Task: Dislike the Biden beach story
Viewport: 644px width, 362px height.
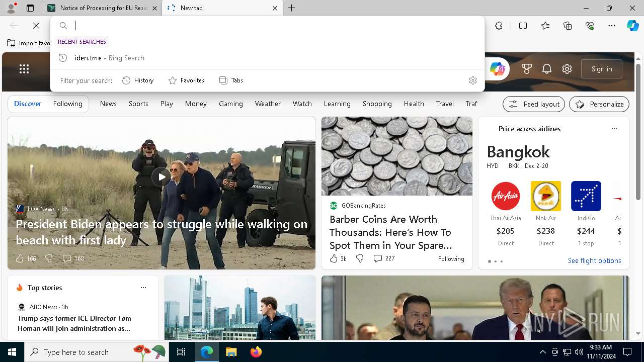Action: tap(49, 258)
